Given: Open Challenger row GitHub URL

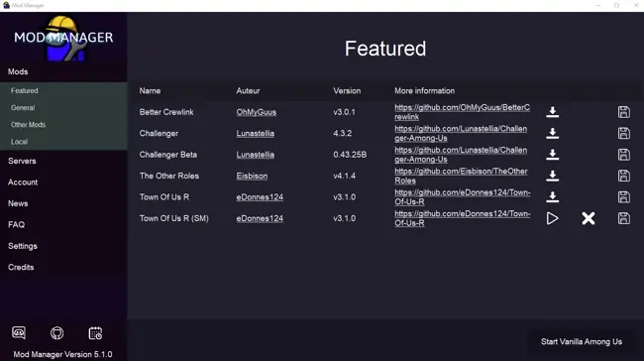Looking at the screenshot, I should click(x=461, y=133).
